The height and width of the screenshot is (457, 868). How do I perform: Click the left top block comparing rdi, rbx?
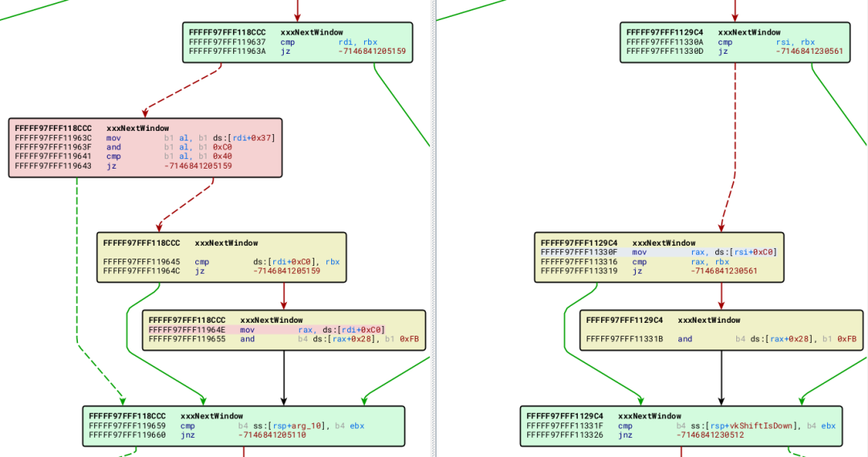pos(297,43)
